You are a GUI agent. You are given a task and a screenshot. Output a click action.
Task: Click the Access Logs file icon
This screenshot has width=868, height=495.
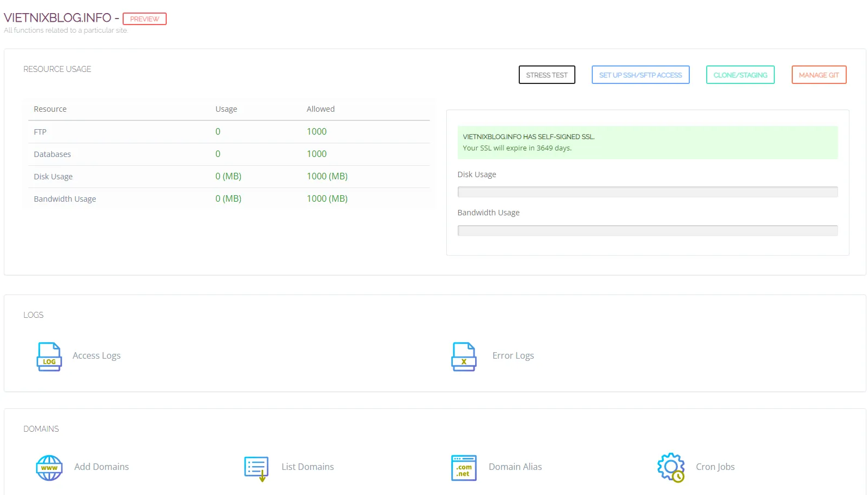[49, 357]
